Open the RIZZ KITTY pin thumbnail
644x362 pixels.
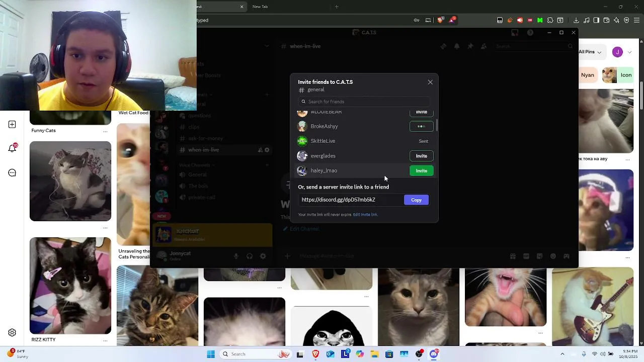coord(70,286)
